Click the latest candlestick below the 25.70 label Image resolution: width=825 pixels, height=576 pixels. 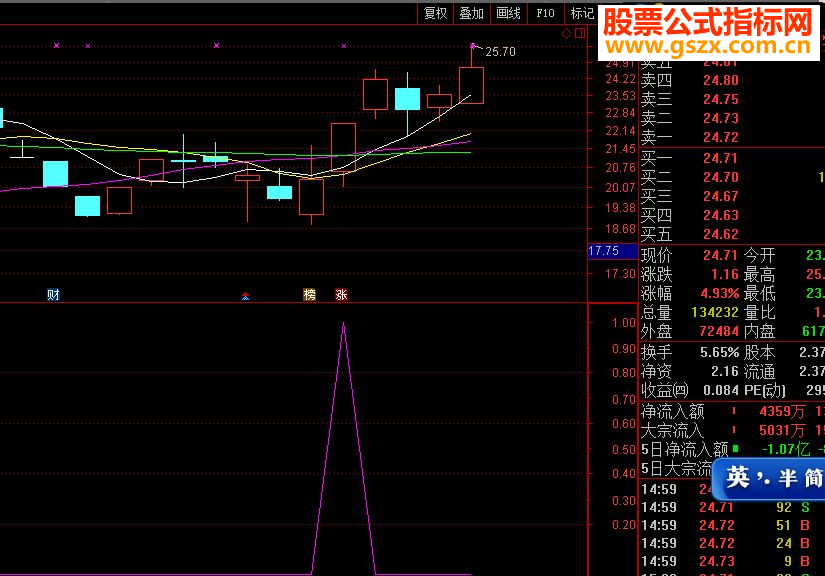click(x=471, y=85)
